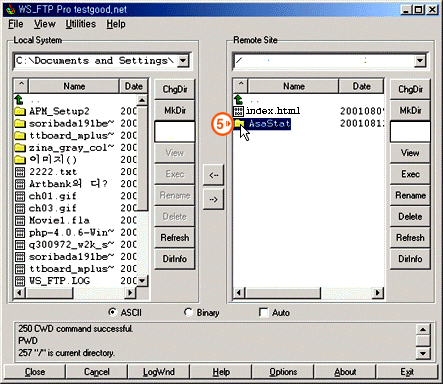
Task: Click the index.html file icon on remote
Action: [x=238, y=111]
